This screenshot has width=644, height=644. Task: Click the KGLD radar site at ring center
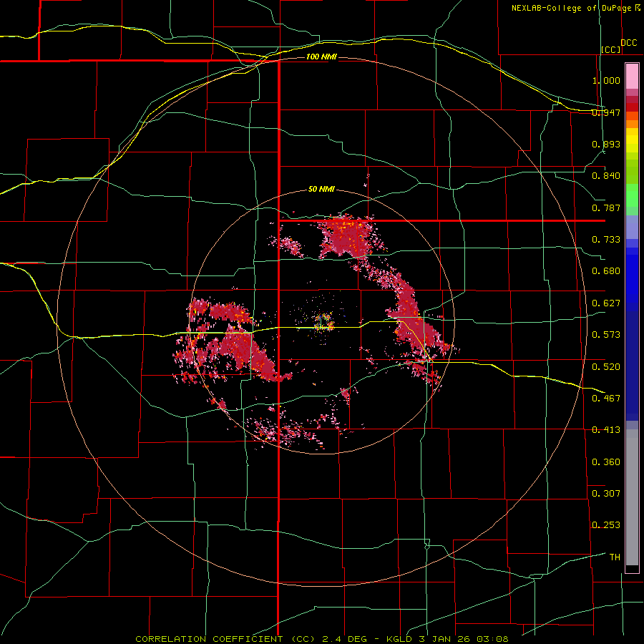323,322
